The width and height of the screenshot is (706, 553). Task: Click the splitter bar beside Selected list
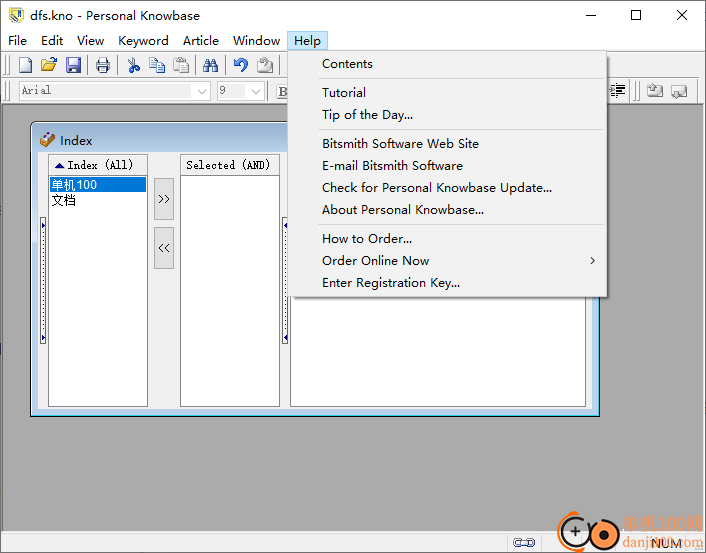coord(285,280)
